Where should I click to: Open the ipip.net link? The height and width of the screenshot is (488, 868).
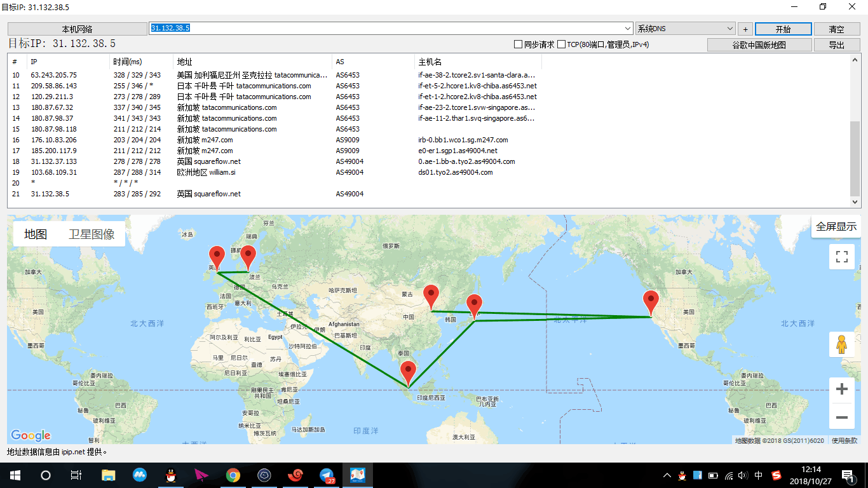pyautogui.click(x=73, y=452)
